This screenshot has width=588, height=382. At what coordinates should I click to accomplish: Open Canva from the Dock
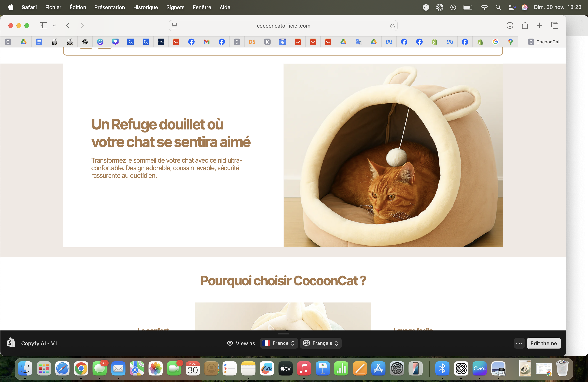pyautogui.click(x=480, y=369)
